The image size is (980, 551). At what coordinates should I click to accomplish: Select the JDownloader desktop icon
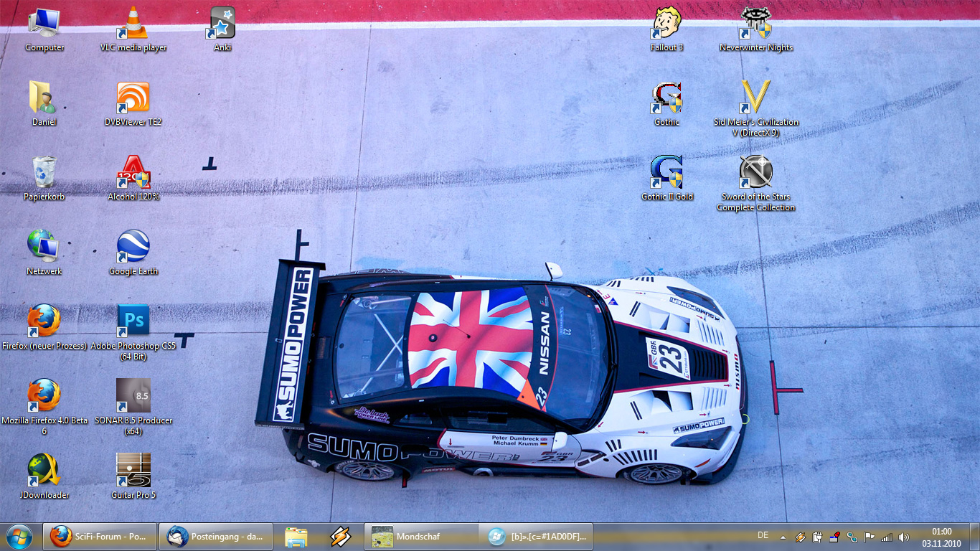(x=44, y=470)
